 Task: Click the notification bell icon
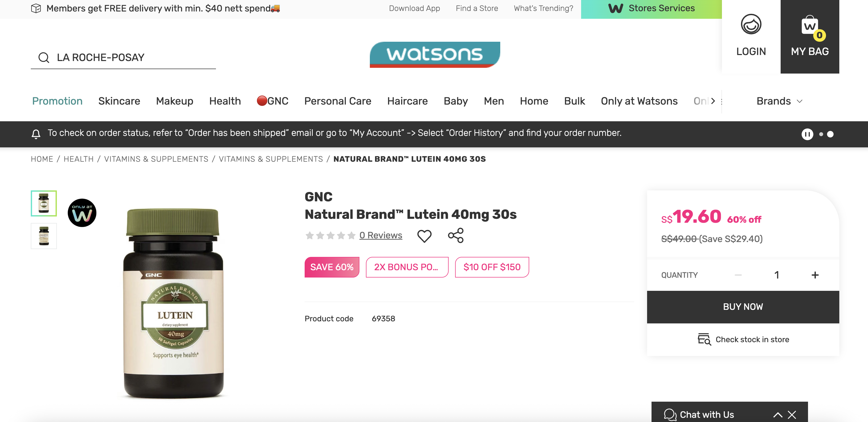click(x=36, y=134)
